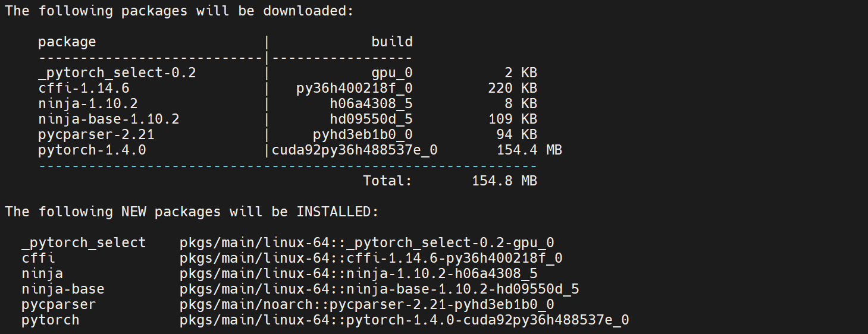Click the '154.4 MB' pytorch size
This screenshot has width=868, height=334.
point(529,150)
